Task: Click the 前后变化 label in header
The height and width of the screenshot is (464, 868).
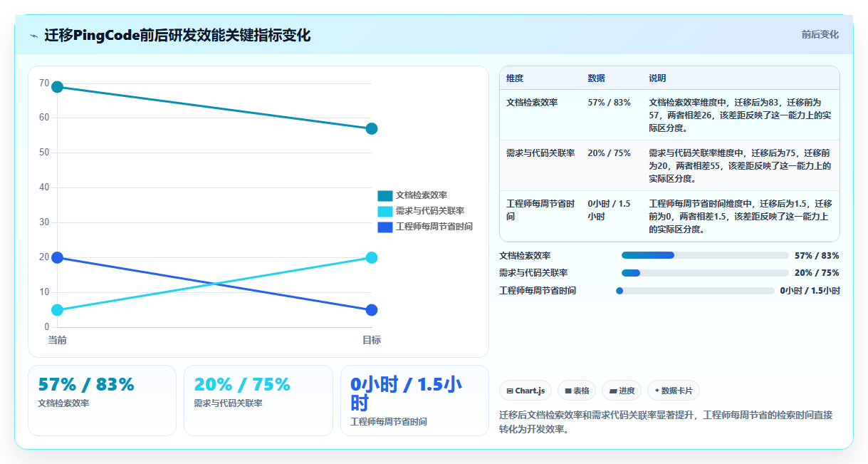Action: 820,34
